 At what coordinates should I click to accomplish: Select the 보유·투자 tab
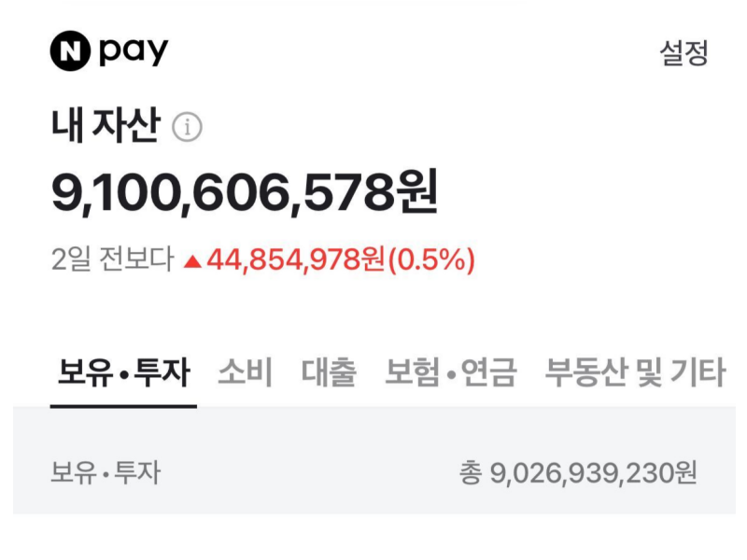pyautogui.click(x=124, y=372)
